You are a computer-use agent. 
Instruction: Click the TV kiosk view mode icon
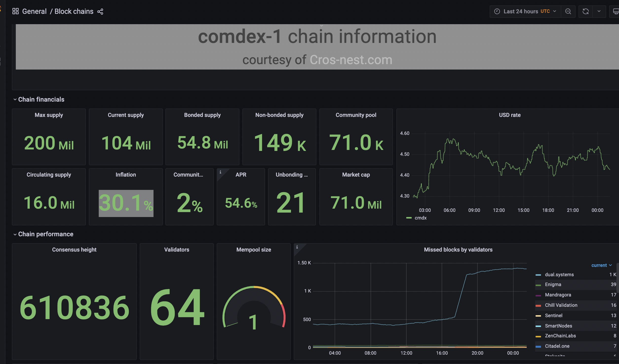tap(616, 12)
